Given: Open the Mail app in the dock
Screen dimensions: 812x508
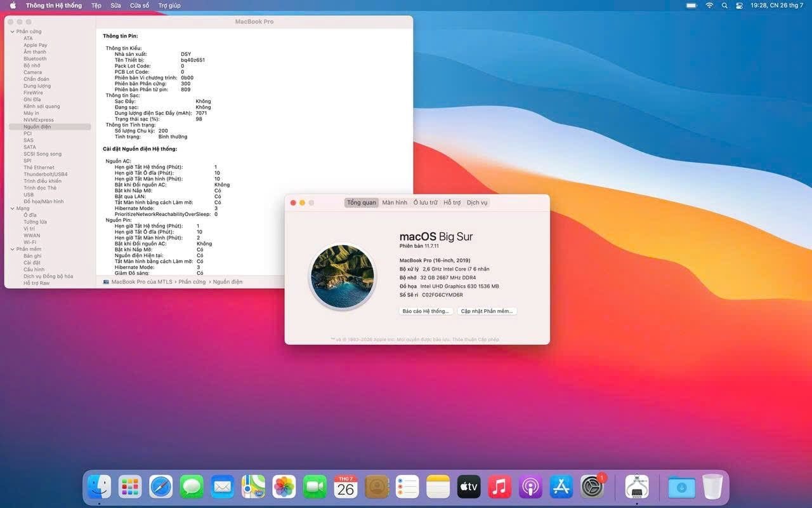Looking at the screenshot, I should pyautogui.click(x=223, y=487).
